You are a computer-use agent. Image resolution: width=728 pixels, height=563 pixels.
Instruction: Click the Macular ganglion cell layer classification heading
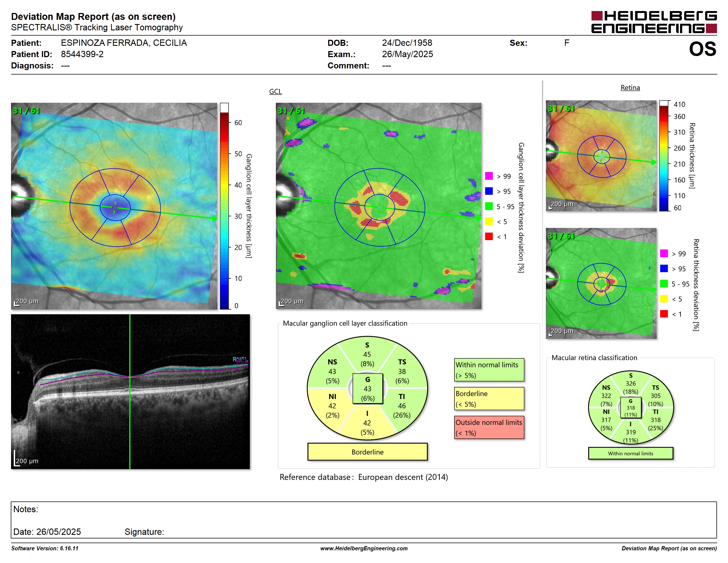pos(345,323)
